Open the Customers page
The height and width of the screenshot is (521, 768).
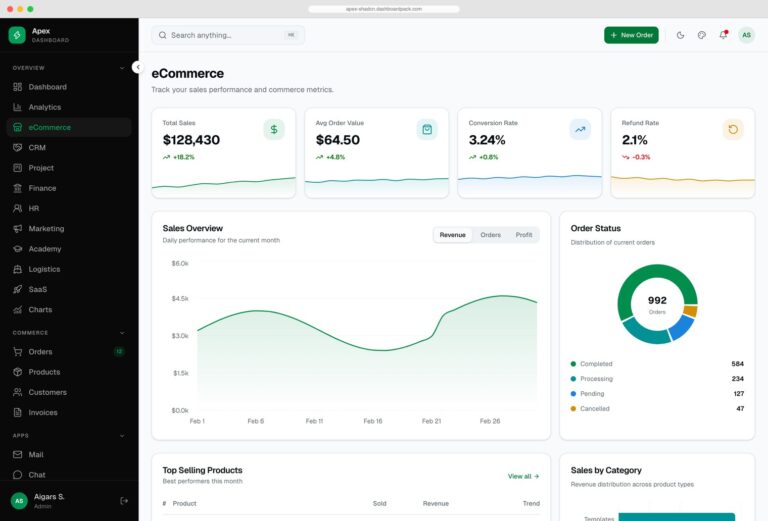coord(69,392)
